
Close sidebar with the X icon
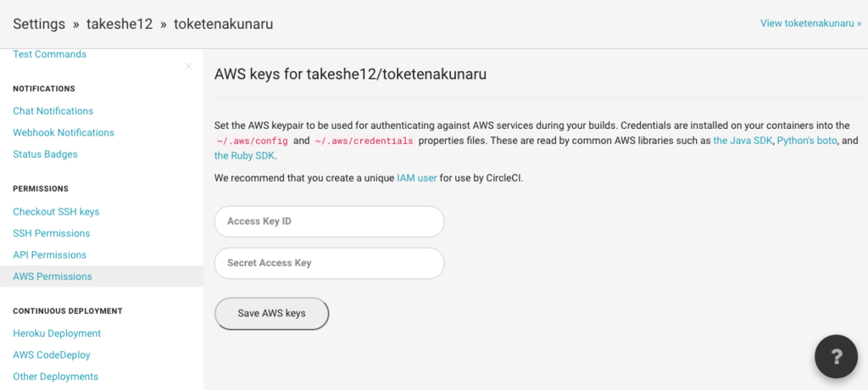click(188, 66)
